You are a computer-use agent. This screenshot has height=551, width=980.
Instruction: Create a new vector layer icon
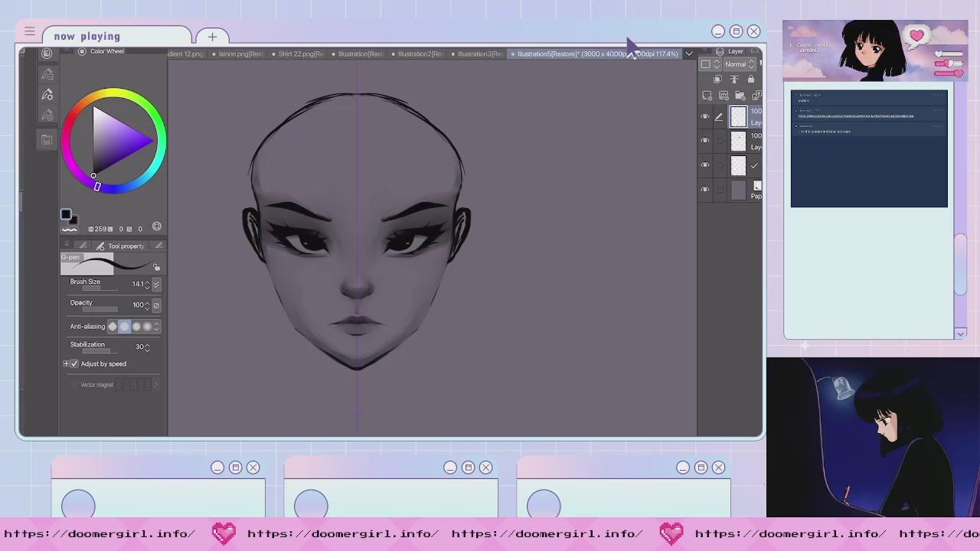pos(724,96)
